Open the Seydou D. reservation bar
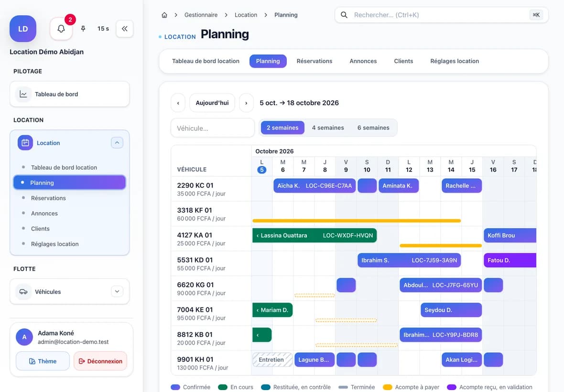Viewport: 564px width, 392px height. (451, 310)
